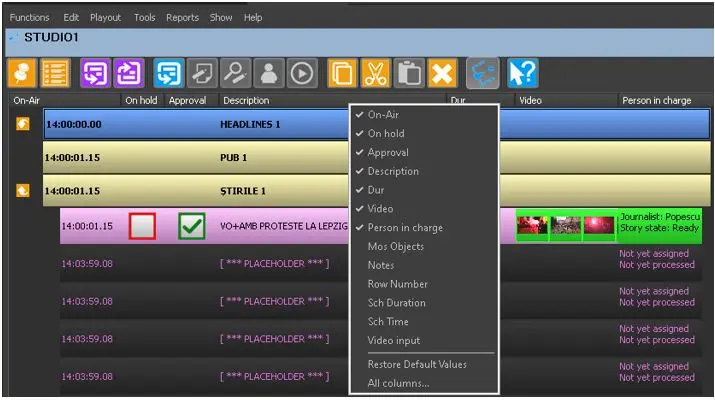Click the gray person silhouette icon in toolbar
This screenshot has height=400, width=715.
tap(268, 73)
